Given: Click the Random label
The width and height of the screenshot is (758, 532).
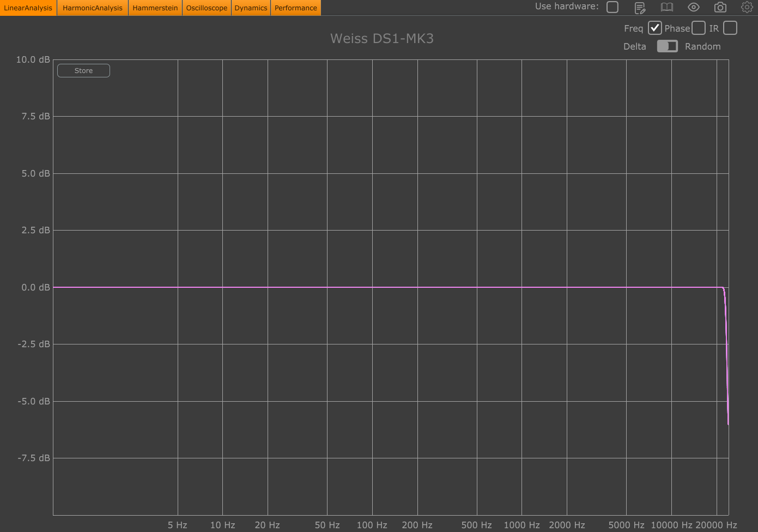Looking at the screenshot, I should click(703, 46).
